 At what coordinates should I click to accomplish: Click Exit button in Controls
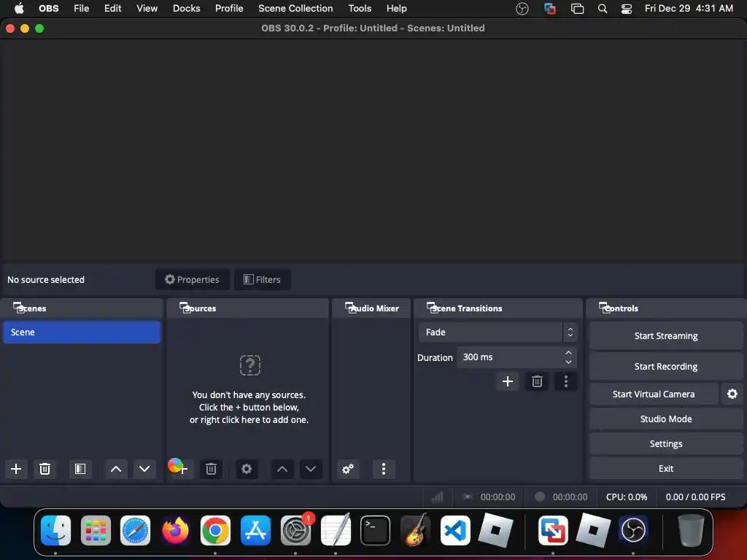coord(666,468)
